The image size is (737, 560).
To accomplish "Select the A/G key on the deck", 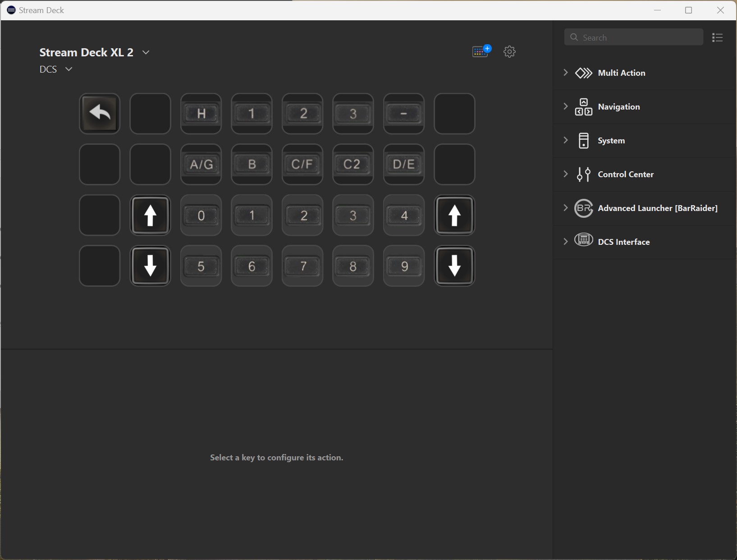I will [x=201, y=165].
